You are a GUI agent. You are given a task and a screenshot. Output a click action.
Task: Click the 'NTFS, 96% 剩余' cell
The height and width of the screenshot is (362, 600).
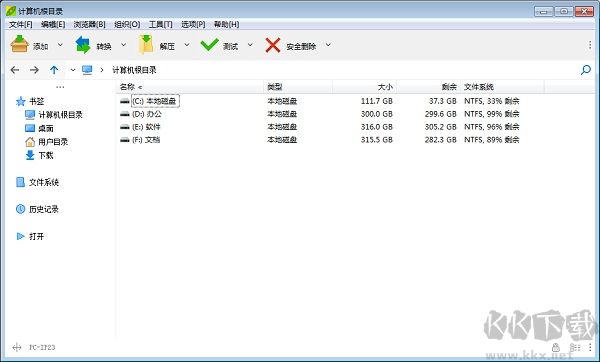492,127
